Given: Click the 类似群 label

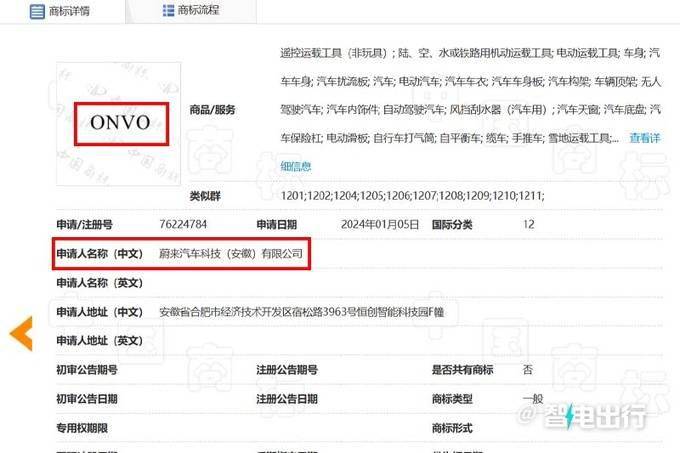Looking at the screenshot, I should click(205, 196).
